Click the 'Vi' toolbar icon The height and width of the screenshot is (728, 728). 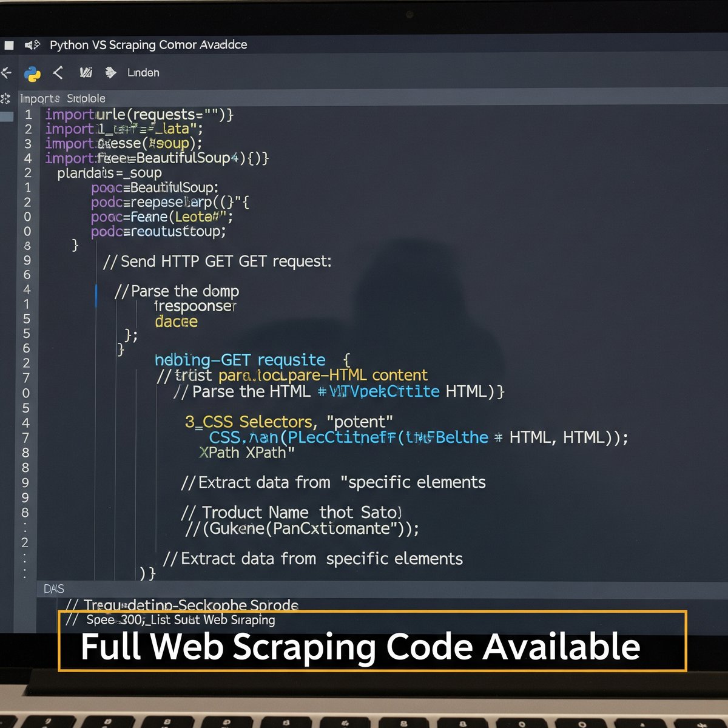[x=86, y=73]
